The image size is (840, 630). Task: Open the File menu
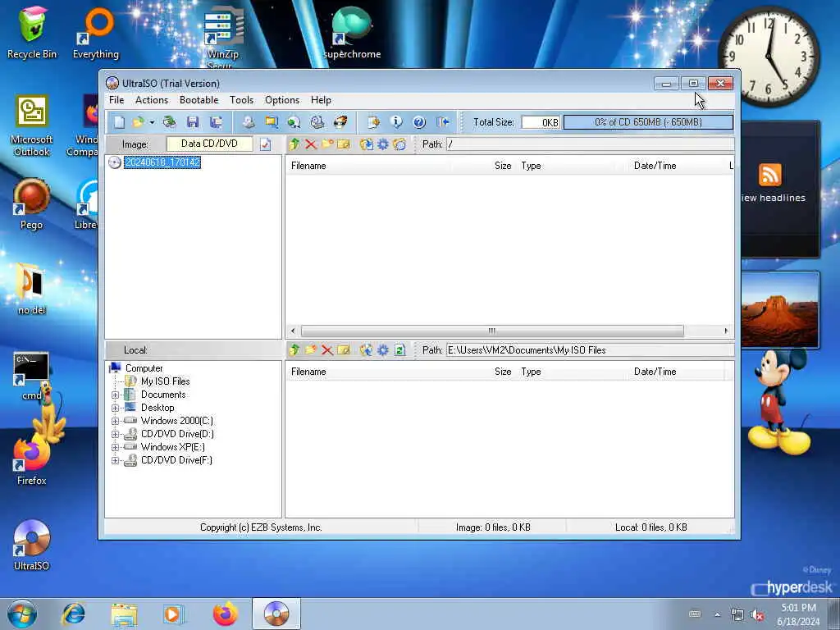(x=116, y=100)
